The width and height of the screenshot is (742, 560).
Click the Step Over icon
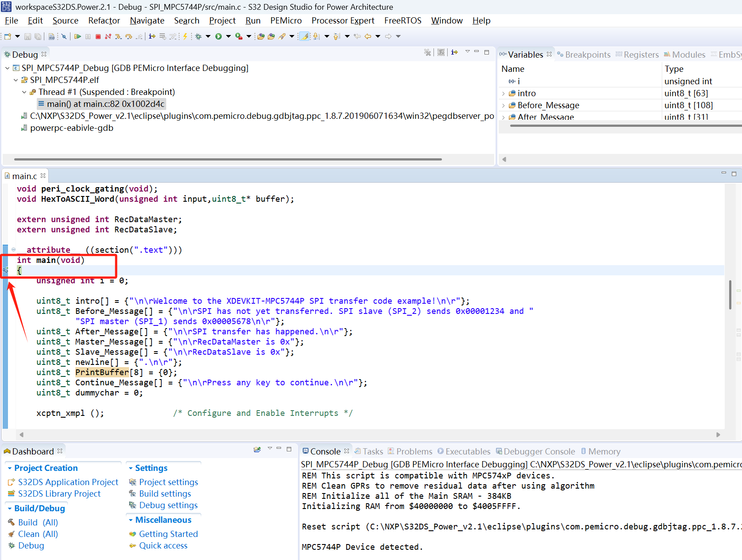coord(129,36)
